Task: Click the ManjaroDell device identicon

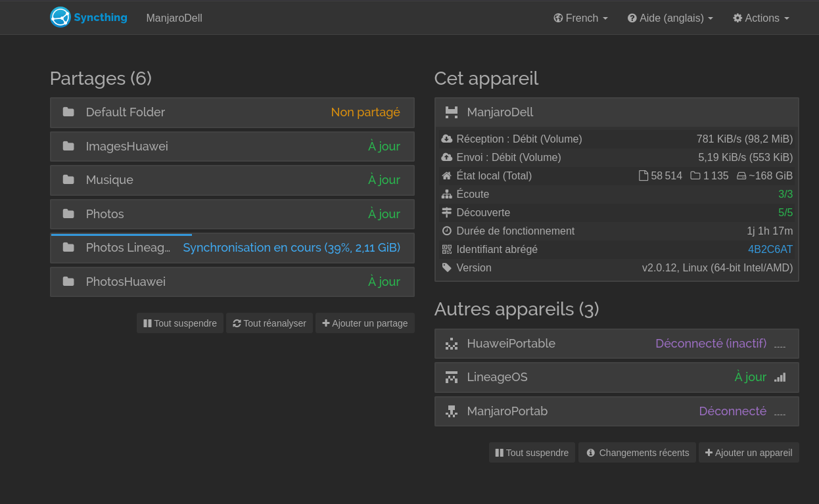Action: pos(451,112)
